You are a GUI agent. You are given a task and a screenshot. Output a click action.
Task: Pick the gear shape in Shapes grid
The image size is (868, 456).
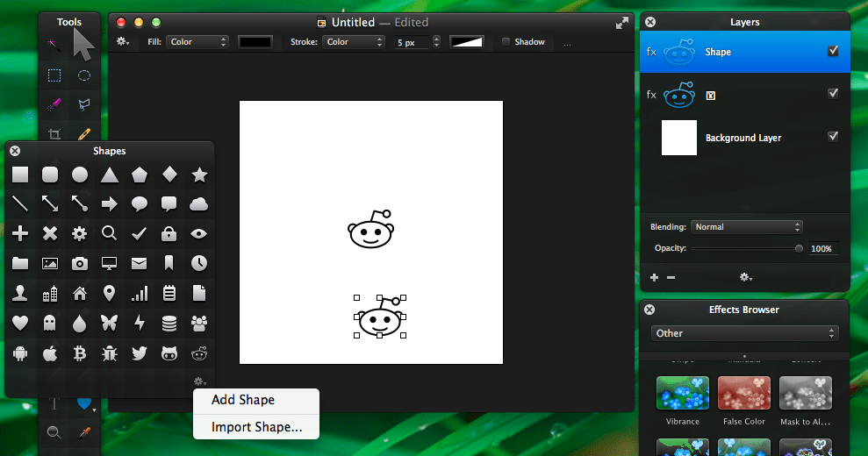point(80,233)
